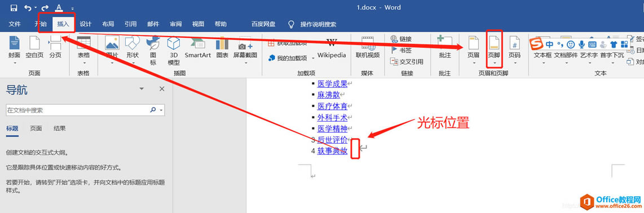Insert online video (联机视频)
This screenshot has height=213, width=644.
368,47
